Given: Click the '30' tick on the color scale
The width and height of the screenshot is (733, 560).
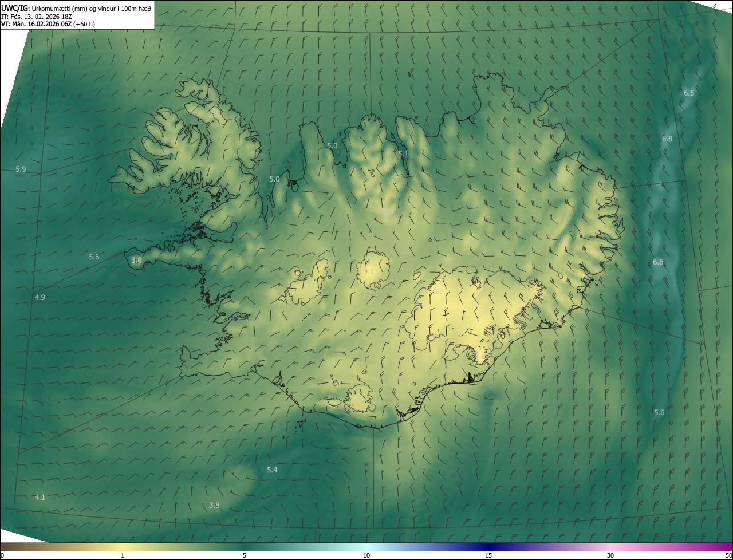Looking at the screenshot, I should [x=610, y=555].
